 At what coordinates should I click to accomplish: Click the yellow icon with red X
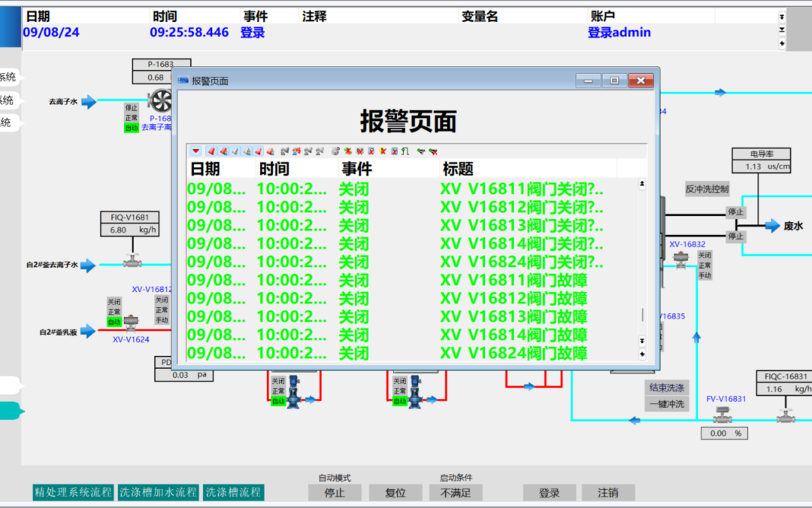(383, 151)
